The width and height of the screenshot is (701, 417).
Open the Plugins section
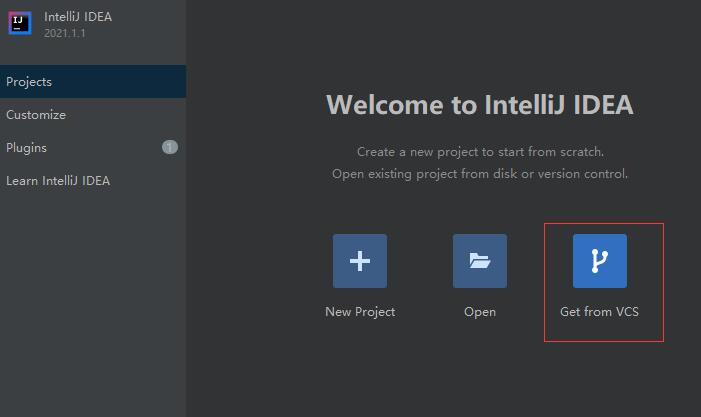tap(27, 148)
